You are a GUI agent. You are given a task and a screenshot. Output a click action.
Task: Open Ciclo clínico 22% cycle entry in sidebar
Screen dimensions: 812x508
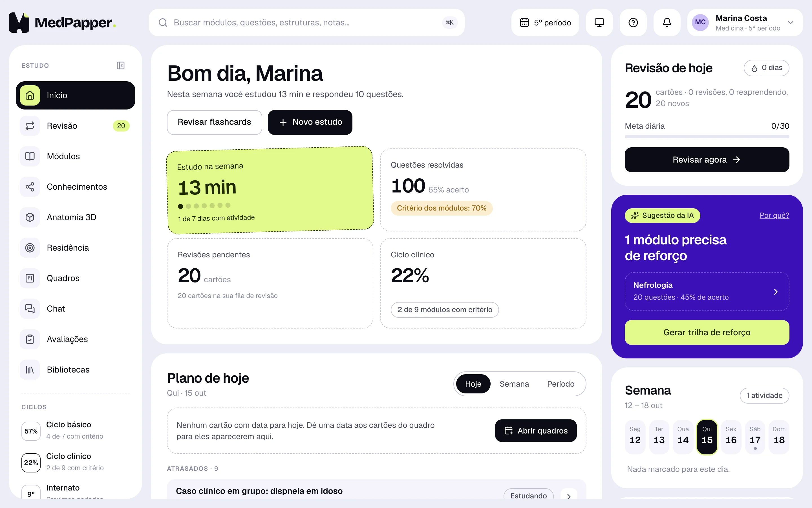[x=76, y=462]
